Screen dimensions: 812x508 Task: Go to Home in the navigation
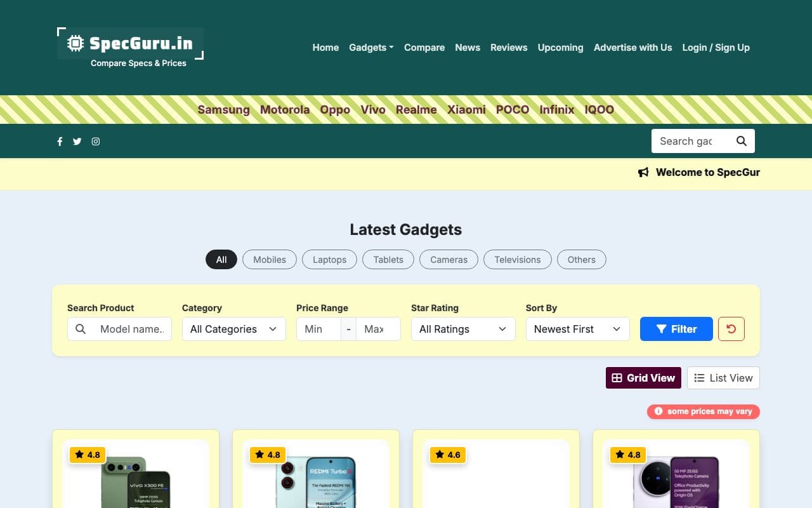[325, 48]
